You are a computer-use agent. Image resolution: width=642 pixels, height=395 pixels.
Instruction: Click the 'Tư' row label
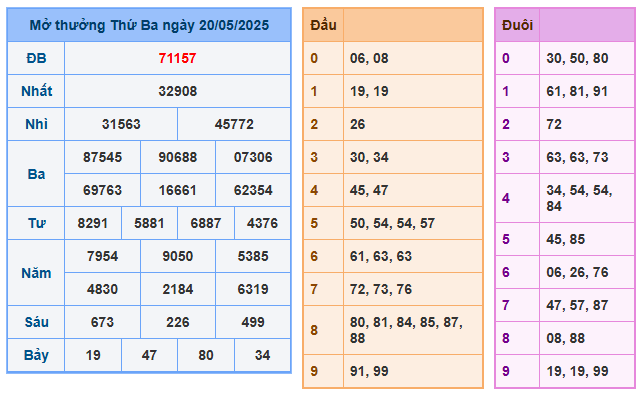pos(36,223)
